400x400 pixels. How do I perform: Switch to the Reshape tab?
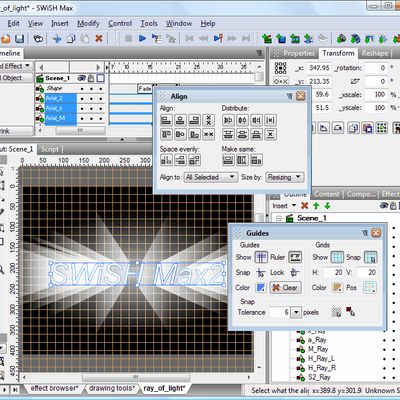[x=375, y=53]
